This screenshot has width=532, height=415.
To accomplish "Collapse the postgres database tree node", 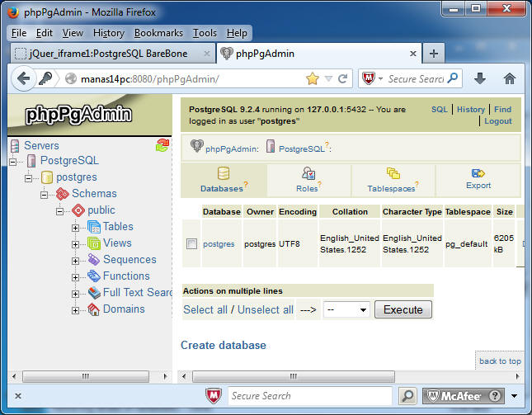I will pos(29,178).
